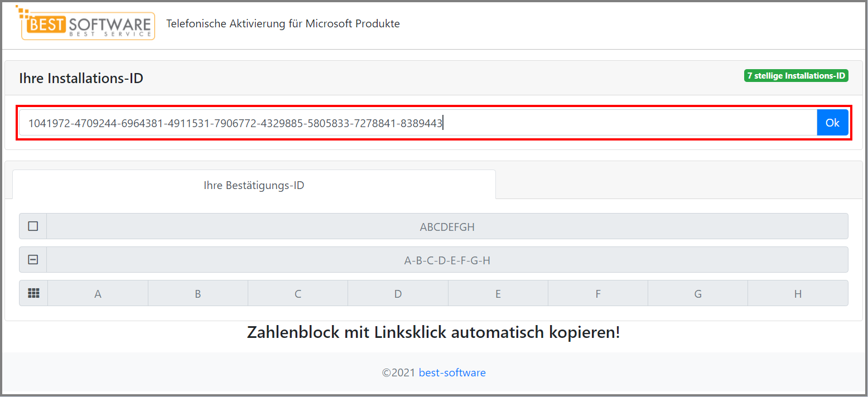Select the Installations-ID input field

[416, 122]
